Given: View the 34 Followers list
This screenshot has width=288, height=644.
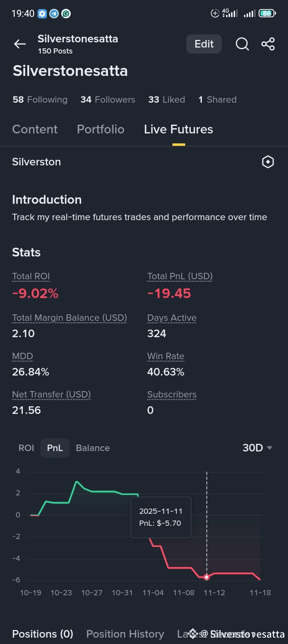Looking at the screenshot, I should point(108,99).
